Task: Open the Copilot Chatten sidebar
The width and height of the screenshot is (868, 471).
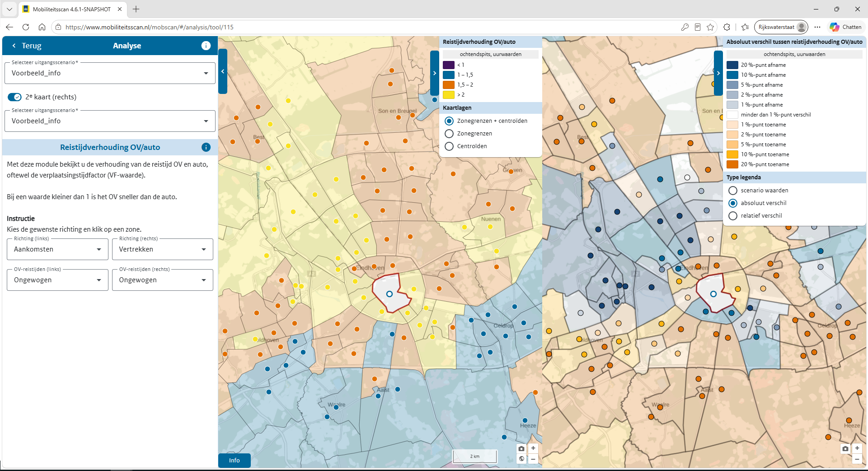Action: 846,27
